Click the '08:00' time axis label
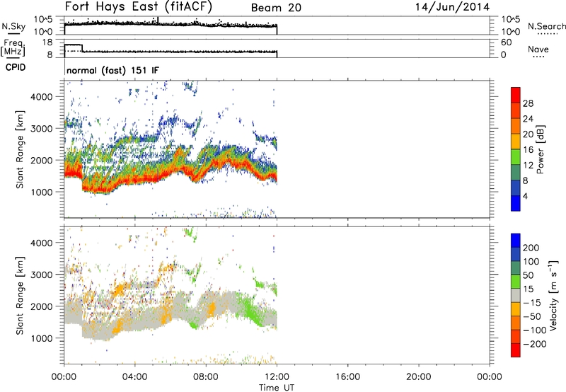566x392 pixels. click(x=206, y=377)
